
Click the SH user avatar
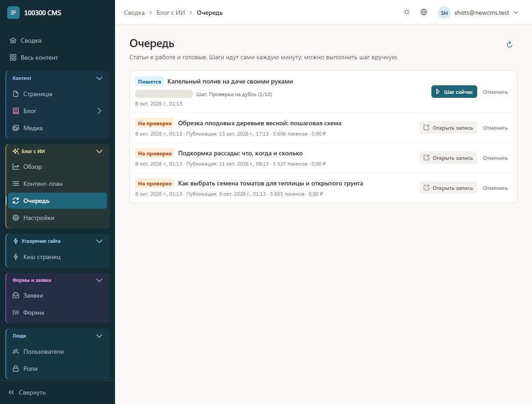[444, 13]
